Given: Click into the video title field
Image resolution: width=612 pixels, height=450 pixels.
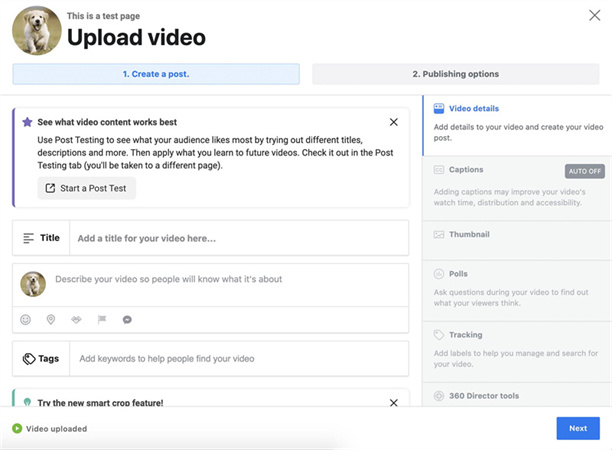Looking at the screenshot, I should pos(238,238).
